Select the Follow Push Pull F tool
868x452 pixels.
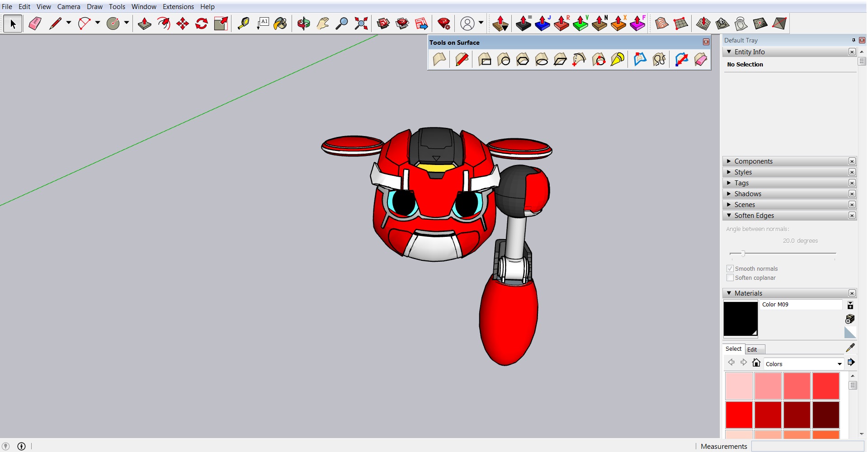(637, 24)
